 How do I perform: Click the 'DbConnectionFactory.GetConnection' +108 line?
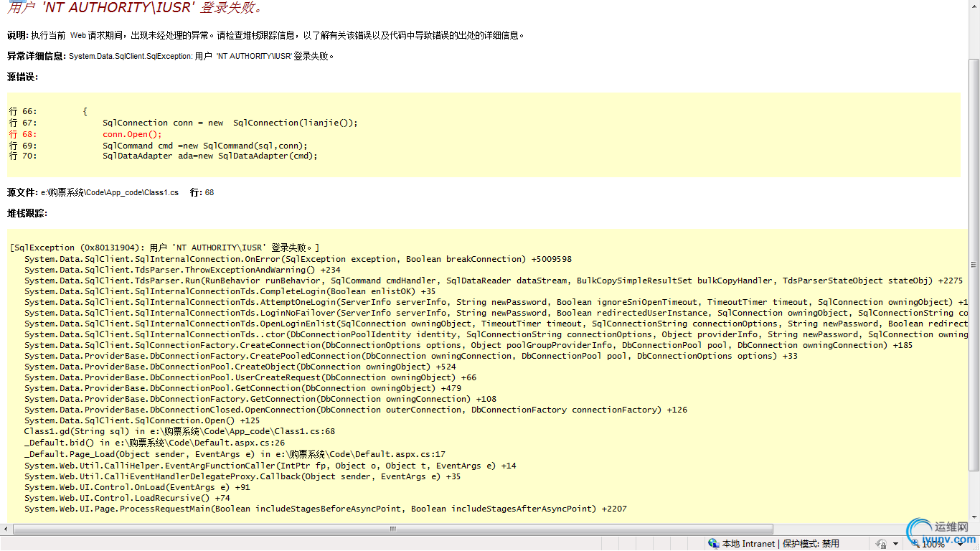260,399
